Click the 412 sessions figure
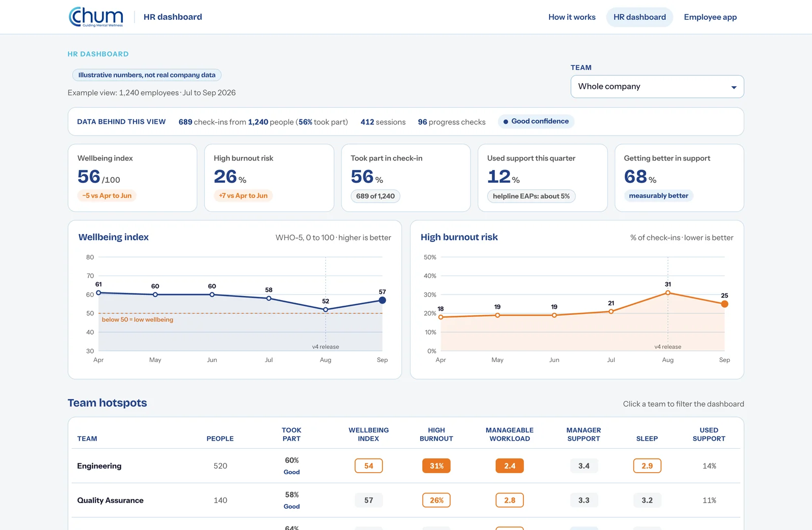The width and height of the screenshot is (812, 530). coord(383,122)
